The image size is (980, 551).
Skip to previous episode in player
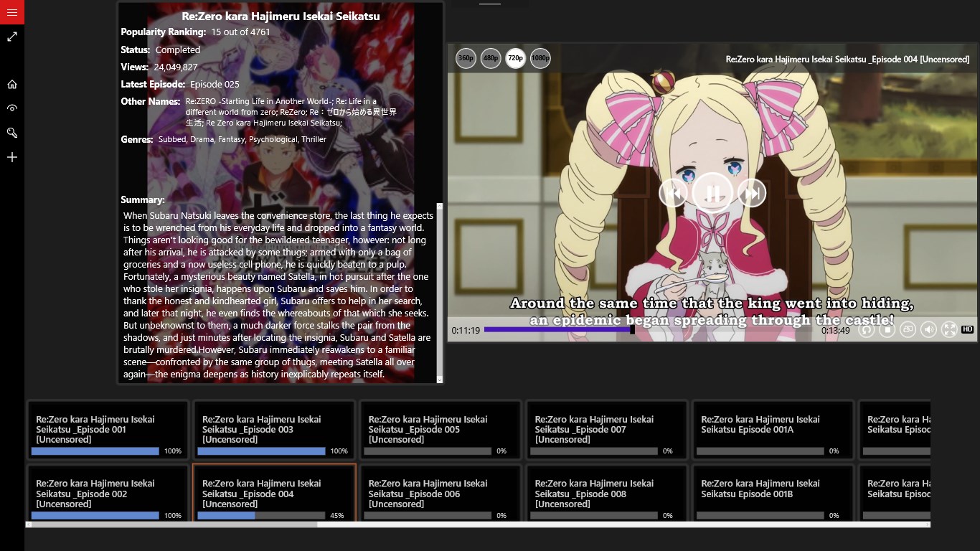click(x=673, y=193)
